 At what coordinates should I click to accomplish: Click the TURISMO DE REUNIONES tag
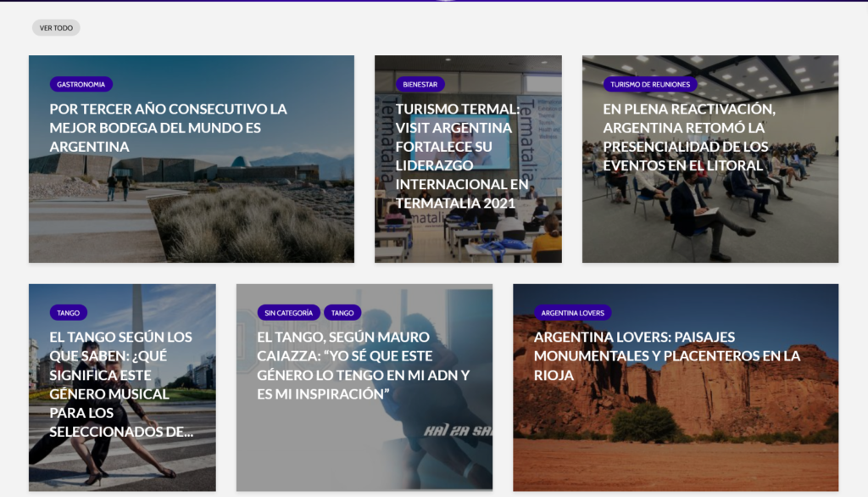650,85
